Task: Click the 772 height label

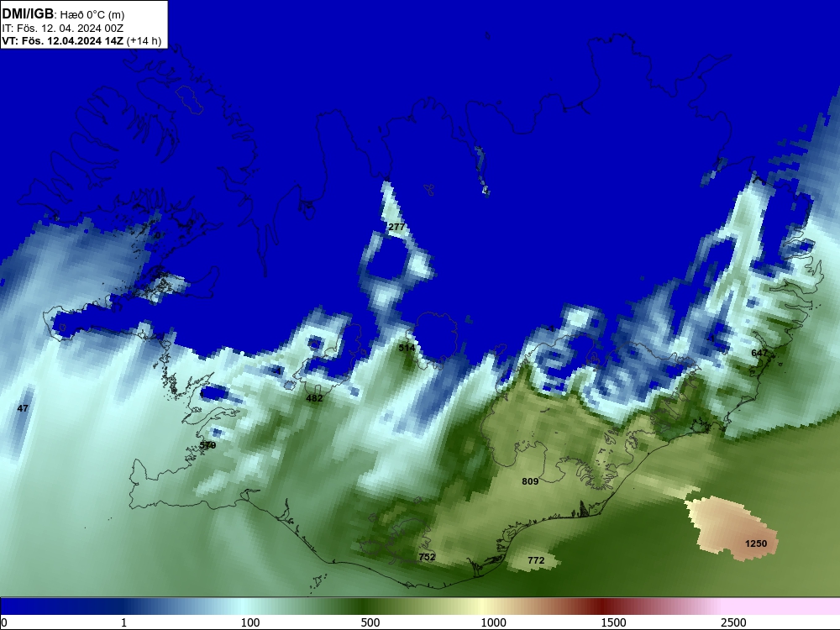Action: tap(536, 560)
